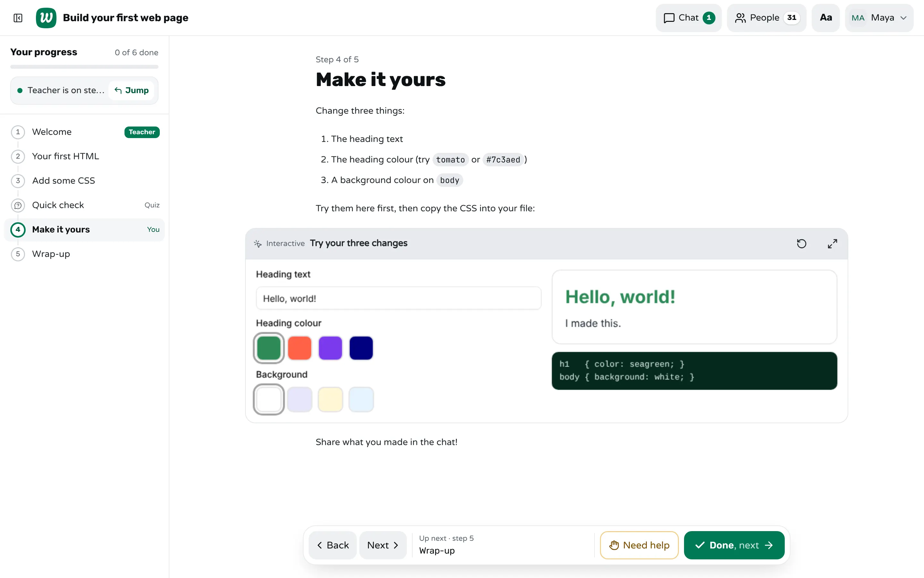Click the '0 of 6 done' progress text
This screenshot has height=578, width=924.
(x=136, y=53)
